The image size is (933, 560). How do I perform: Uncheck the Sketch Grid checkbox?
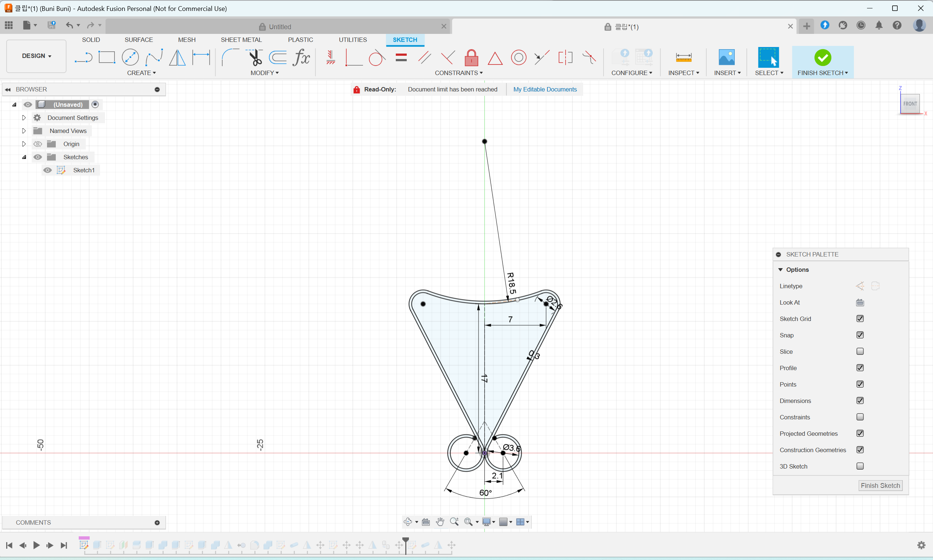pos(860,318)
